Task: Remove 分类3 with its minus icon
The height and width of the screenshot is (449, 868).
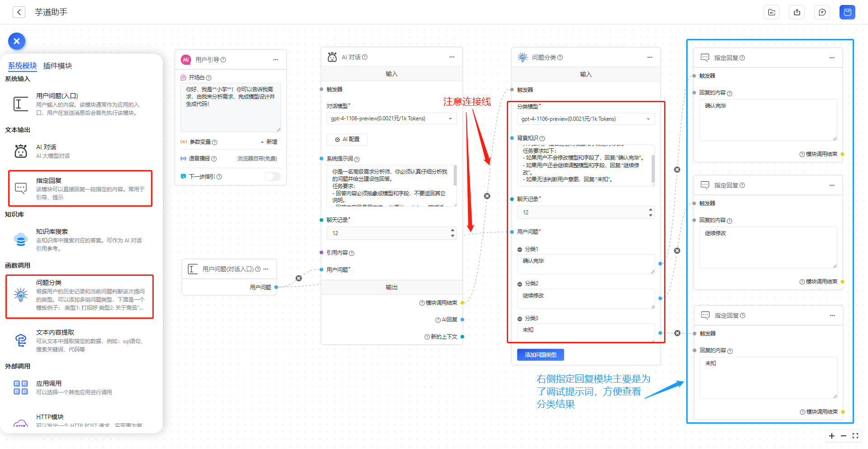Action: [520, 319]
